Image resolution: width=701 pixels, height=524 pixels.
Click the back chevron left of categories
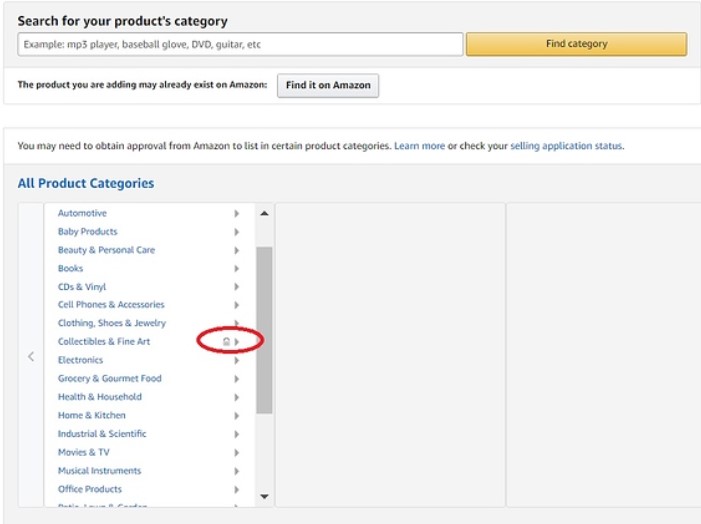31,356
